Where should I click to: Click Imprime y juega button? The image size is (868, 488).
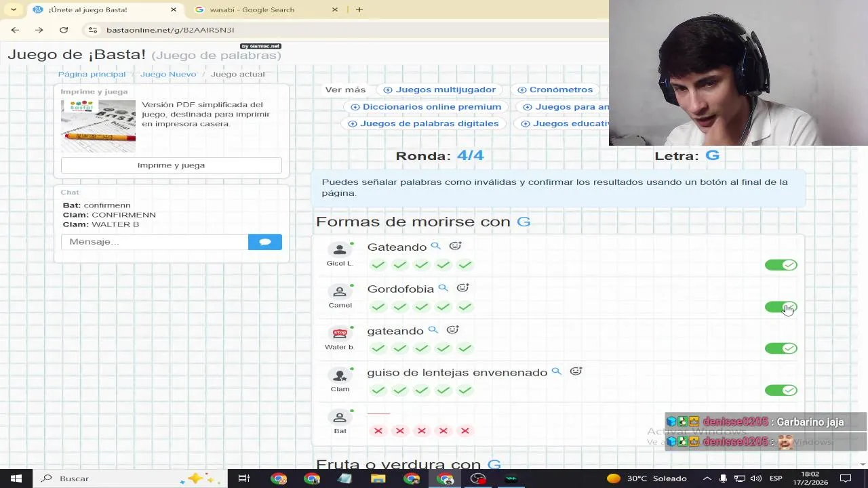tap(171, 165)
